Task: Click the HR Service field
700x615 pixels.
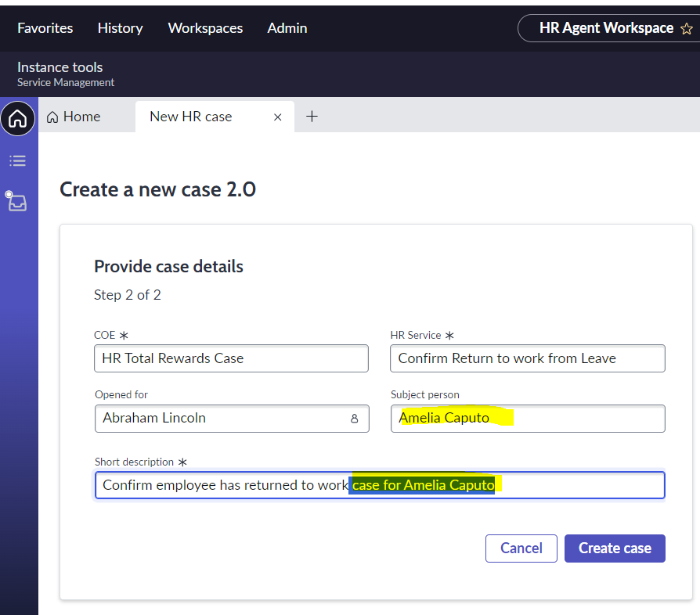Action: pos(527,358)
